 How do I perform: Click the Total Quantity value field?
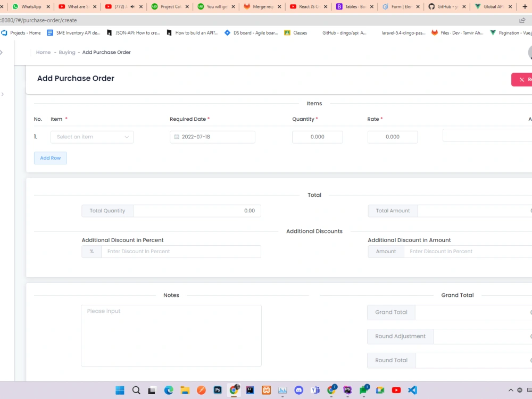[197, 211]
